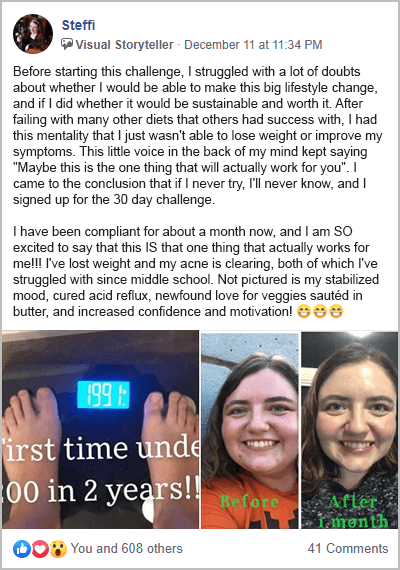Open the bathroom scale photo with feet
This screenshot has width=400, height=570.
(x=100, y=429)
